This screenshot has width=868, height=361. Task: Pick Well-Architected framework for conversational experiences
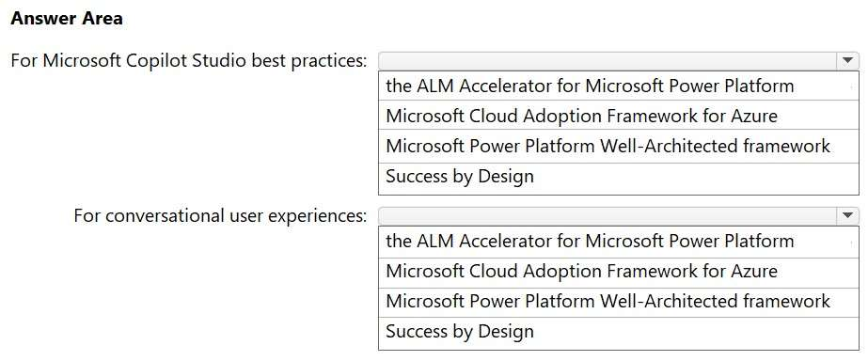619,303
